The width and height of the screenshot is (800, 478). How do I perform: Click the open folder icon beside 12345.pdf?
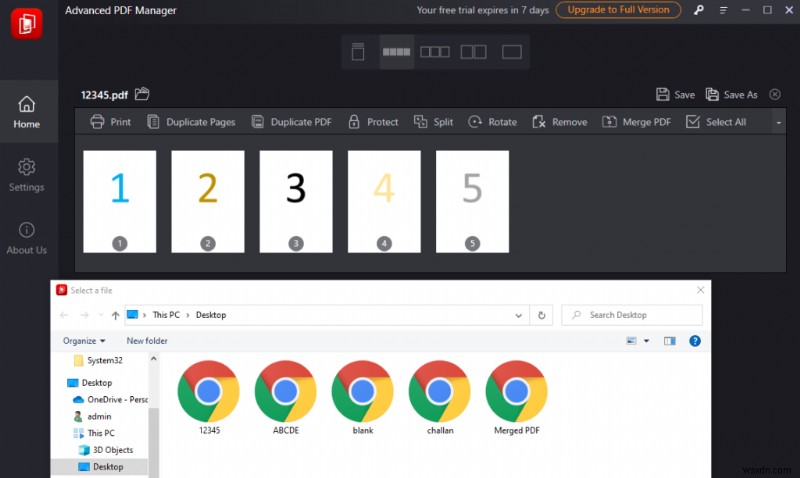pyautogui.click(x=142, y=94)
